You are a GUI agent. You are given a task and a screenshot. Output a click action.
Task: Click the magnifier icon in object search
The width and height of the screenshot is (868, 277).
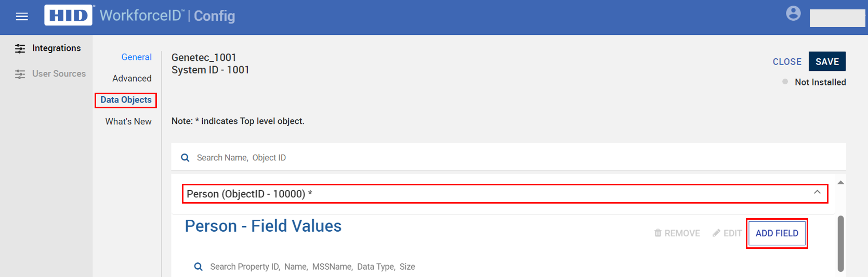click(x=185, y=158)
